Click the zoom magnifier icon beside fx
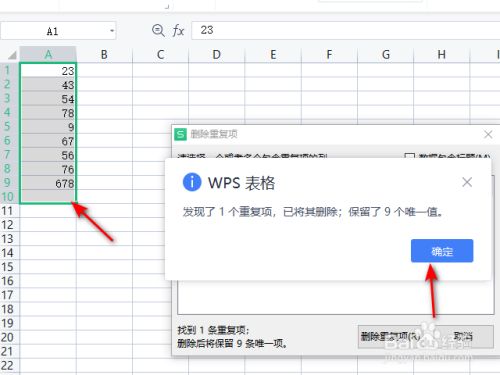The width and height of the screenshot is (500, 375). (158, 30)
